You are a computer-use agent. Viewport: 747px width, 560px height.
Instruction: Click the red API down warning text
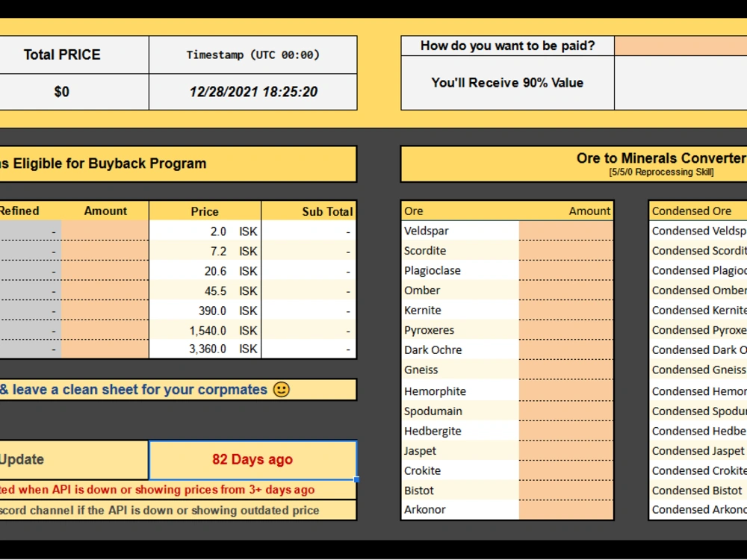tap(157, 490)
